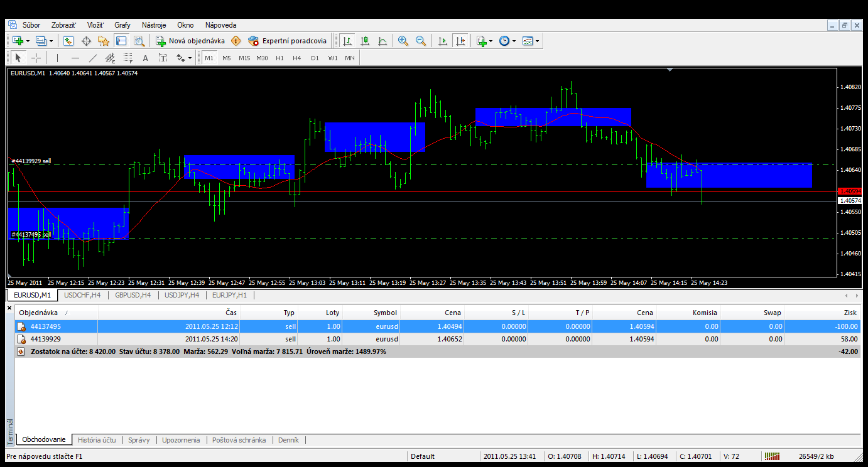
Task: Switch to M15 timeframe
Action: tap(244, 58)
